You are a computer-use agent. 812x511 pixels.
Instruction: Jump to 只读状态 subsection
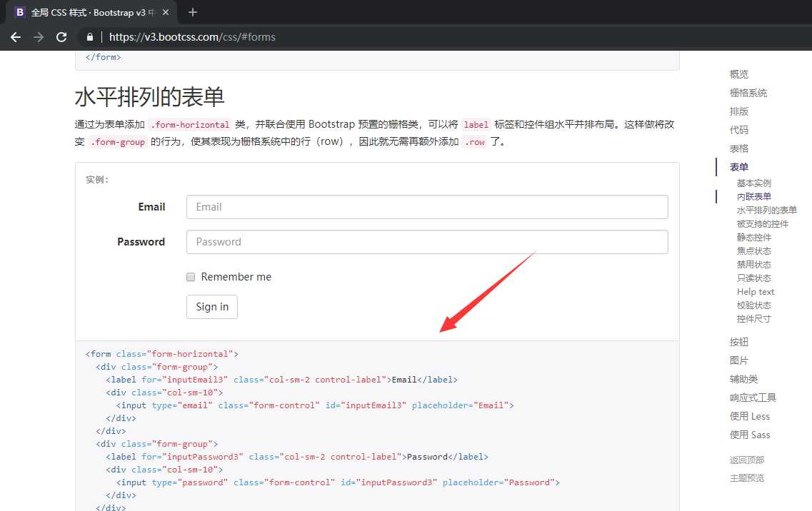pos(754,278)
